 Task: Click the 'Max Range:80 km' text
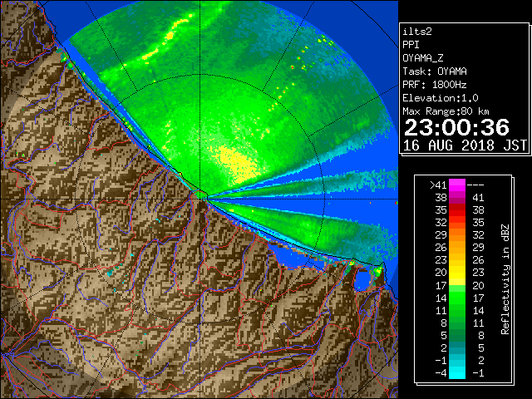tap(446, 111)
